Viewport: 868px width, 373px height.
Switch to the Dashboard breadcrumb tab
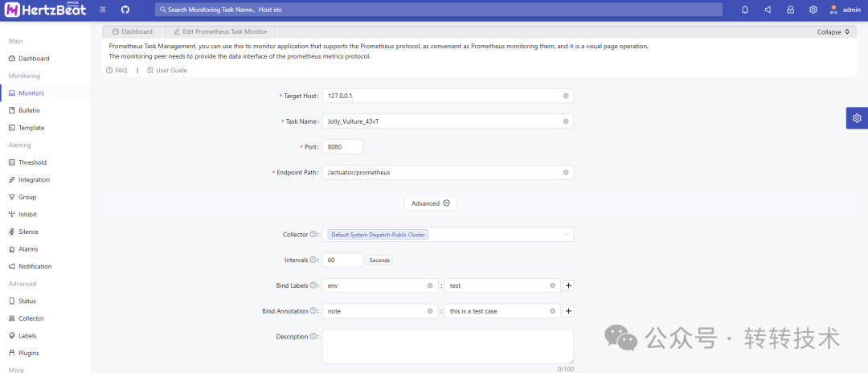pyautogui.click(x=133, y=31)
